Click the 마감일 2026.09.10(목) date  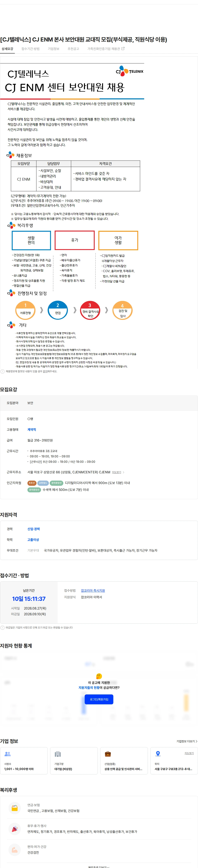pos(29,614)
